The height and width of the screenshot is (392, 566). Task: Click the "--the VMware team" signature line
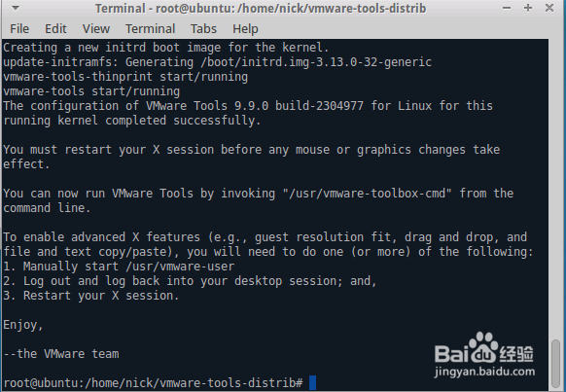click(61, 354)
